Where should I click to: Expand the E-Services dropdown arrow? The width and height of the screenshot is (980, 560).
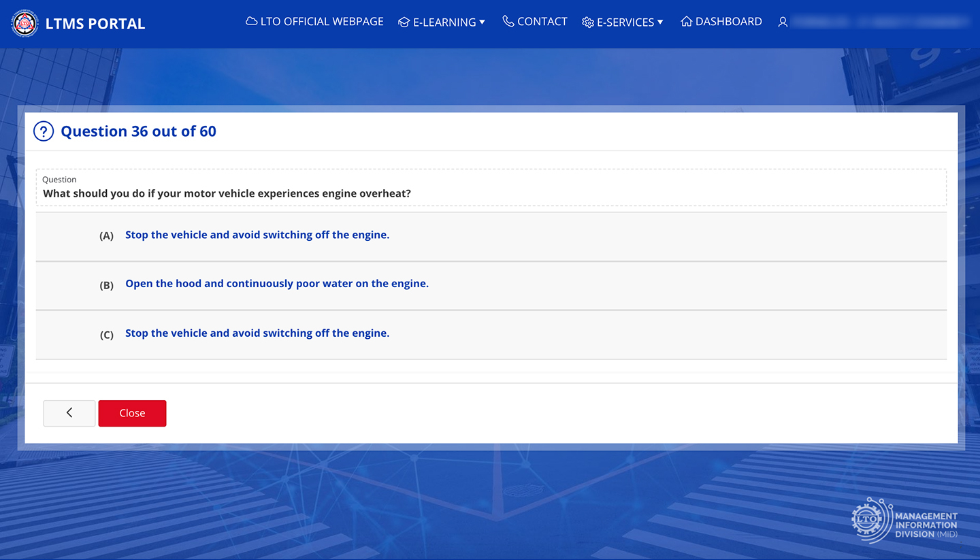point(660,22)
